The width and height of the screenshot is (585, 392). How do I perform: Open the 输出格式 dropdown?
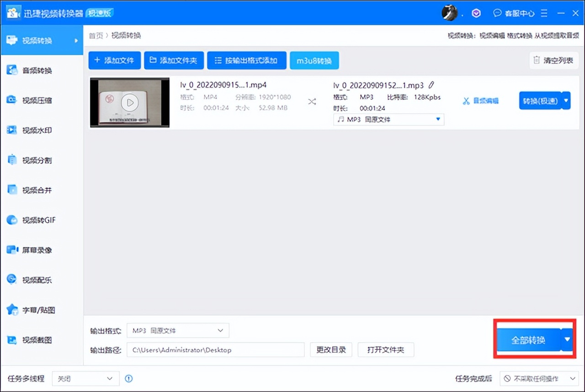pyautogui.click(x=178, y=330)
